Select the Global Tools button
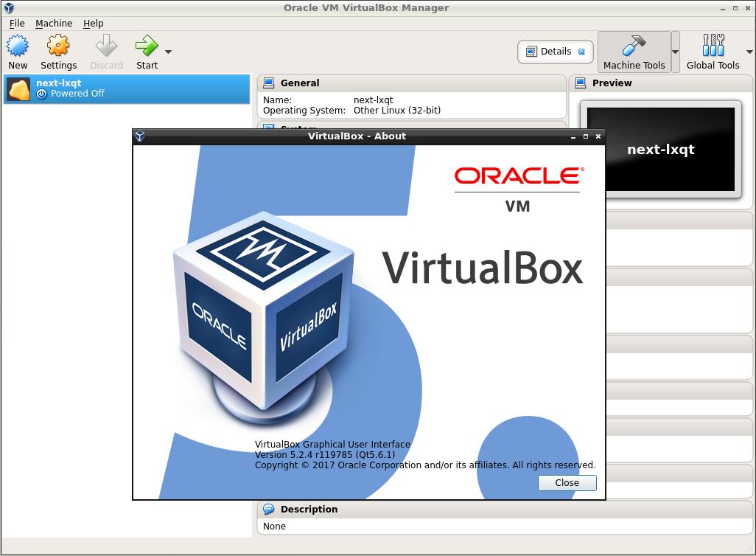Viewport: 756px width, 556px height. pyautogui.click(x=713, y=52)
